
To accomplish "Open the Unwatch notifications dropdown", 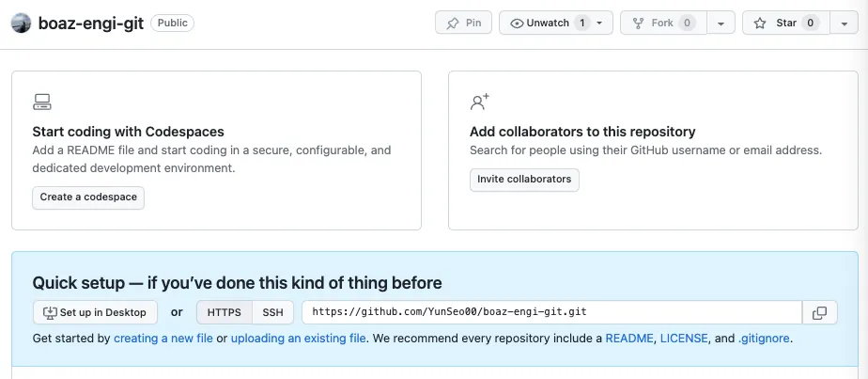I will 556,24.
